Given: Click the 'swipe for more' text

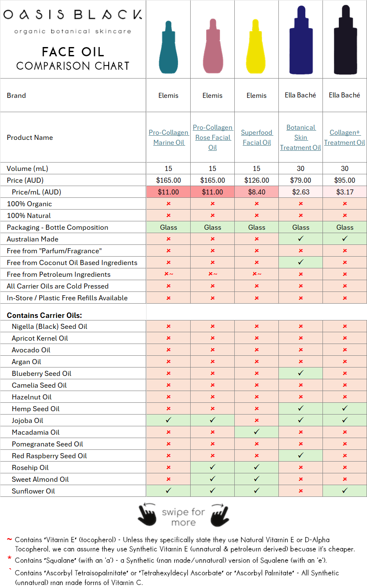Looking at the screenshot, I should (183, 517).
